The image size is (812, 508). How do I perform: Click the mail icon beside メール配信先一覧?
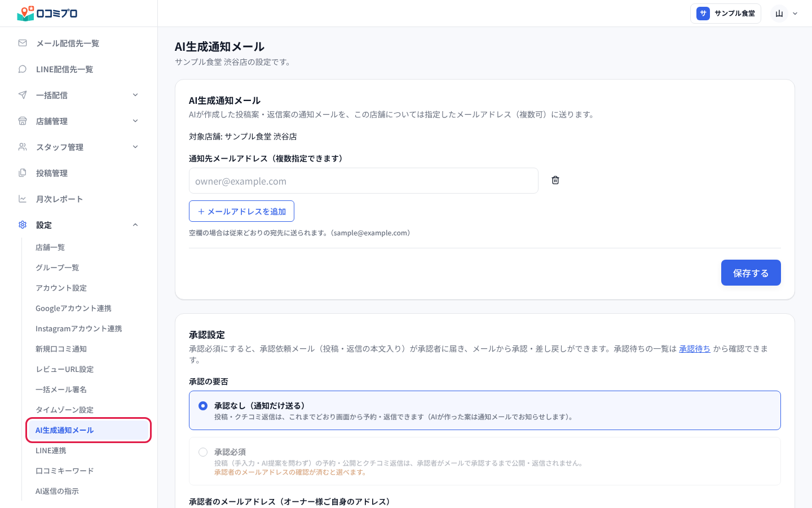pyautogui.click(x=23, y=43)
